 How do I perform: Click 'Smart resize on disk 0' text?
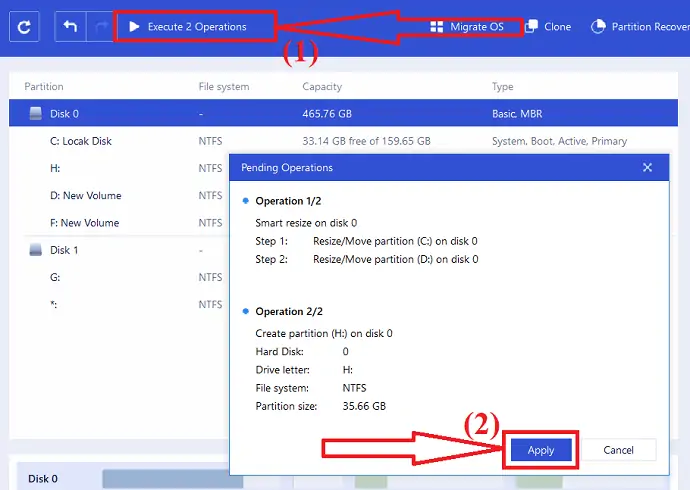coord(306,223)
